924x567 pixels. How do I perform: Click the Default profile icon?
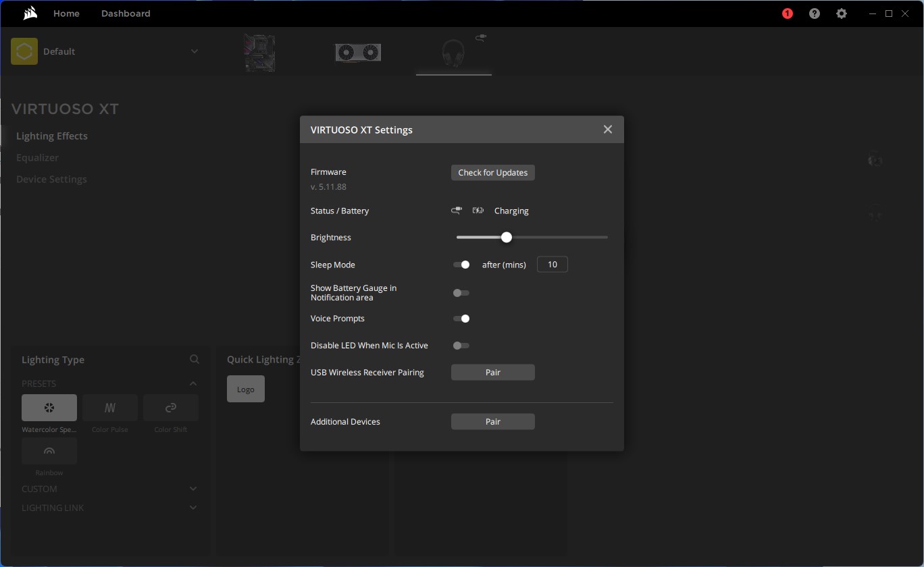coord(24,51)
